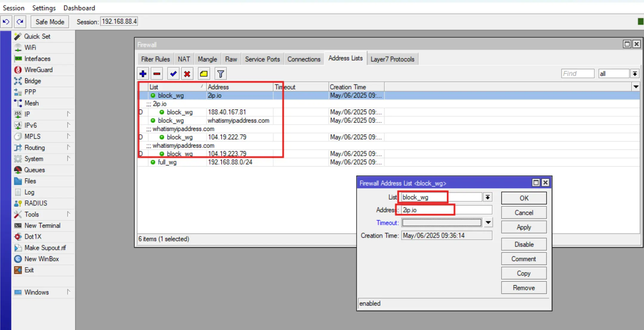The height and width of the screenshot is (330, 644).
Task: Open the Quick Set sidebar icon
Action: 18,36
